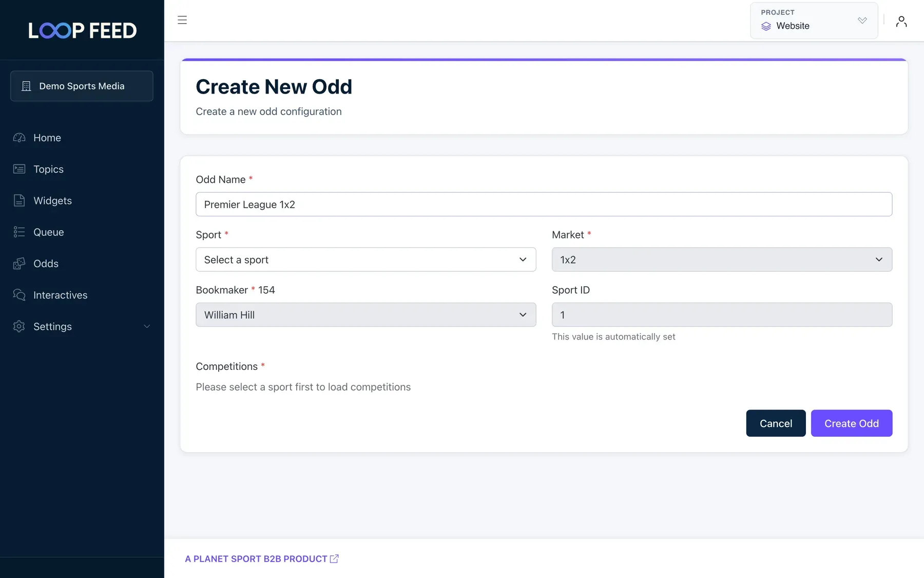
Task: Click the layers icon next to Website
Action: (766, 26)
